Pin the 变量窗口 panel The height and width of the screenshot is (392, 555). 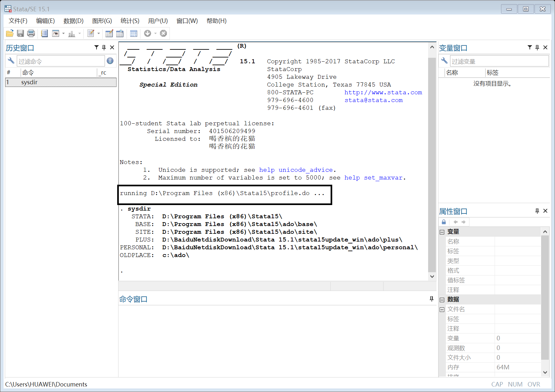click(x=537, y=47)
